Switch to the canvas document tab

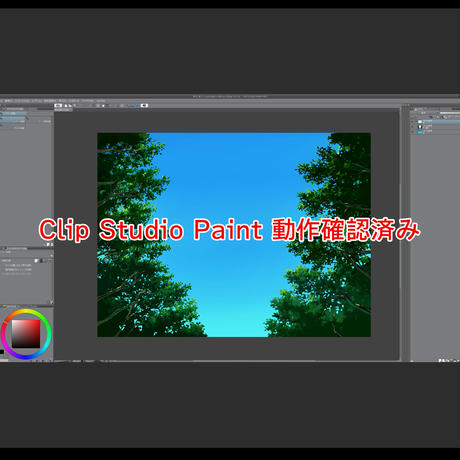click(62, 110)
